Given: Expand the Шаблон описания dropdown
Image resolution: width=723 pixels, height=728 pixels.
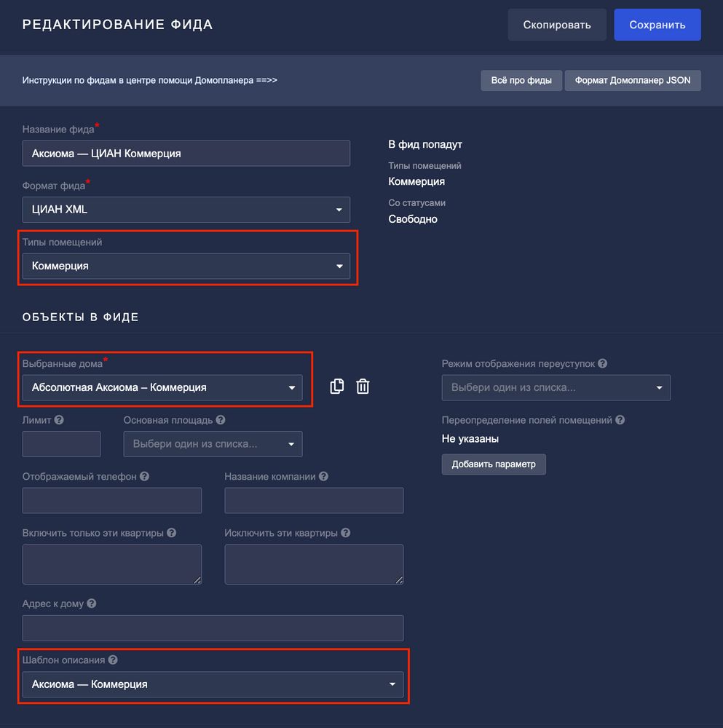Looking at the screenshot, I should point(213,684).
